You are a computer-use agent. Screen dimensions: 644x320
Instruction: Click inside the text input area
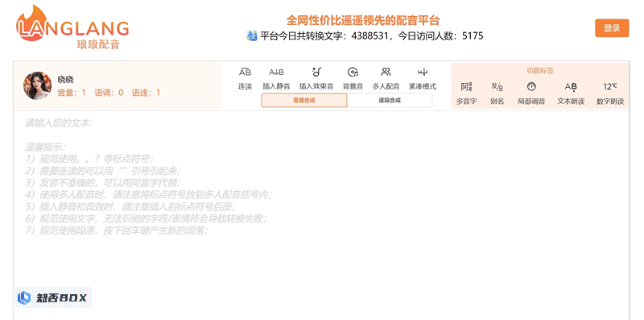point(321,215)
